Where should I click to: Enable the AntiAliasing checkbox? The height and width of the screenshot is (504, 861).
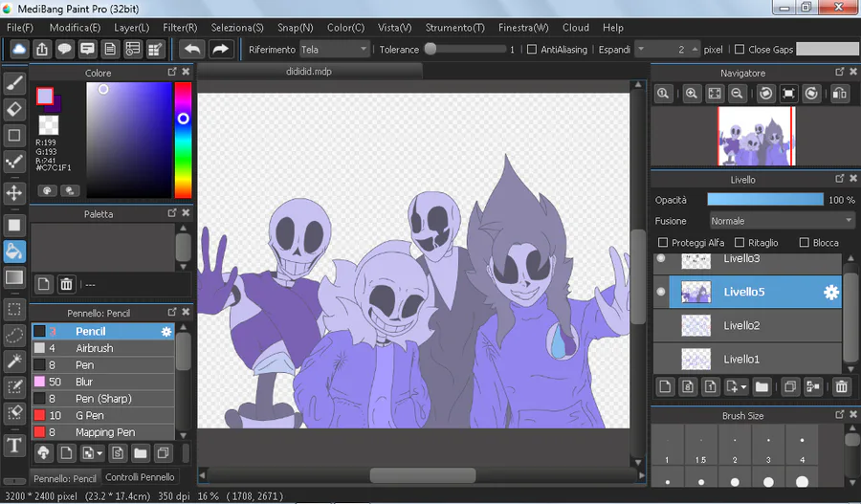coord(532,50)
